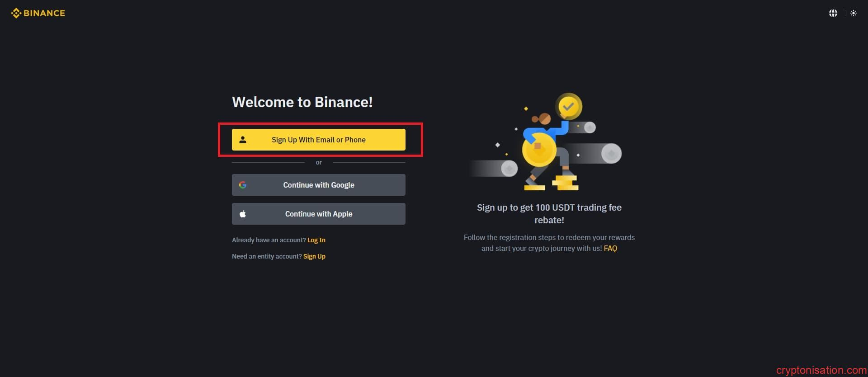The height and width of the screenshot is (377, 868).
Task: Toggle the light/dark theme sun icon
Action: tap(853, 13)
